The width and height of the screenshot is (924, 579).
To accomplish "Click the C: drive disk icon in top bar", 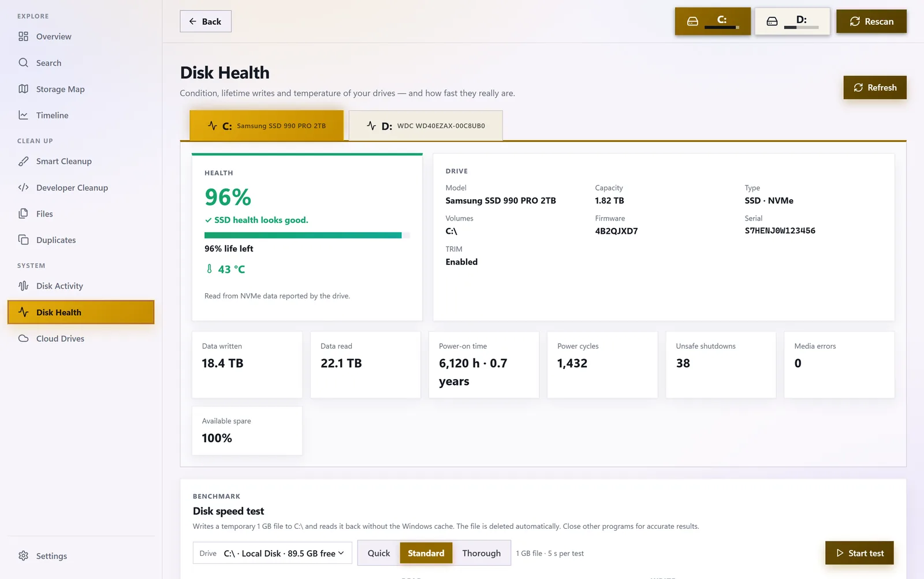I will coord(692,21).
